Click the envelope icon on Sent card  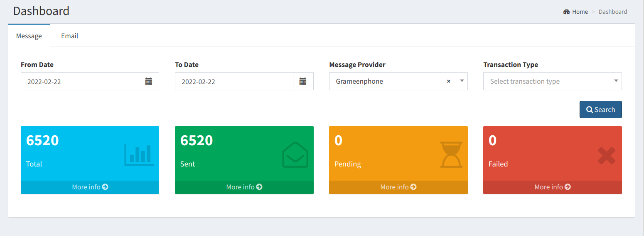coord(295,155)
